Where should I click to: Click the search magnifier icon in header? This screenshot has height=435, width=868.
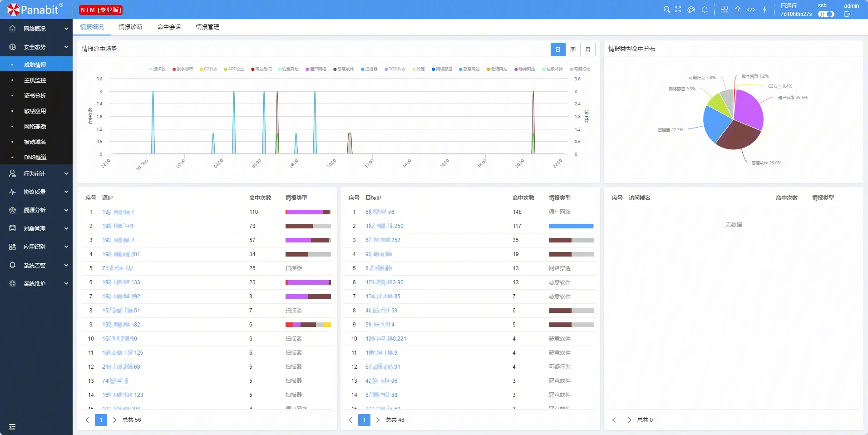[666, 10]
